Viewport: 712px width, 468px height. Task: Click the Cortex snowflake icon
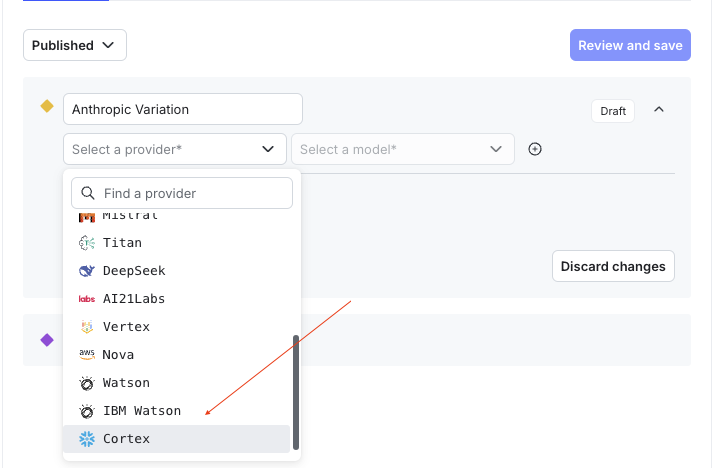tap(86, 439)
